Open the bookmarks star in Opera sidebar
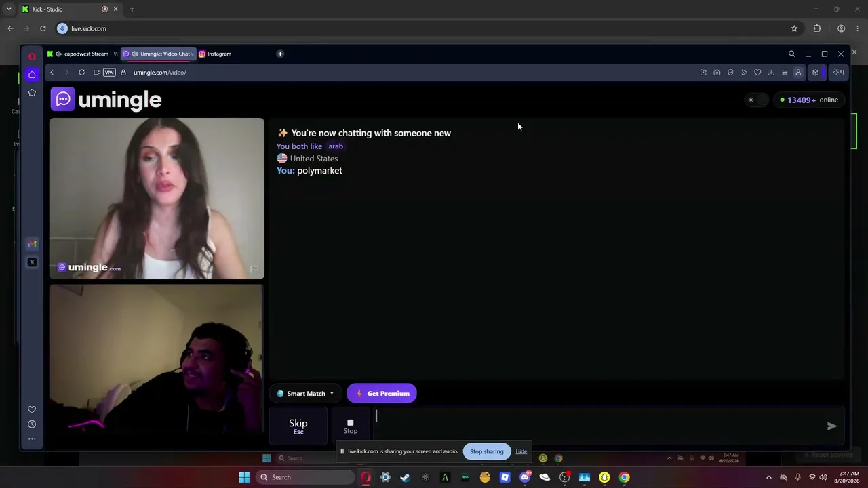Viewport: 868px width, 488px height. pyautogui.click(x=32, y=92)
